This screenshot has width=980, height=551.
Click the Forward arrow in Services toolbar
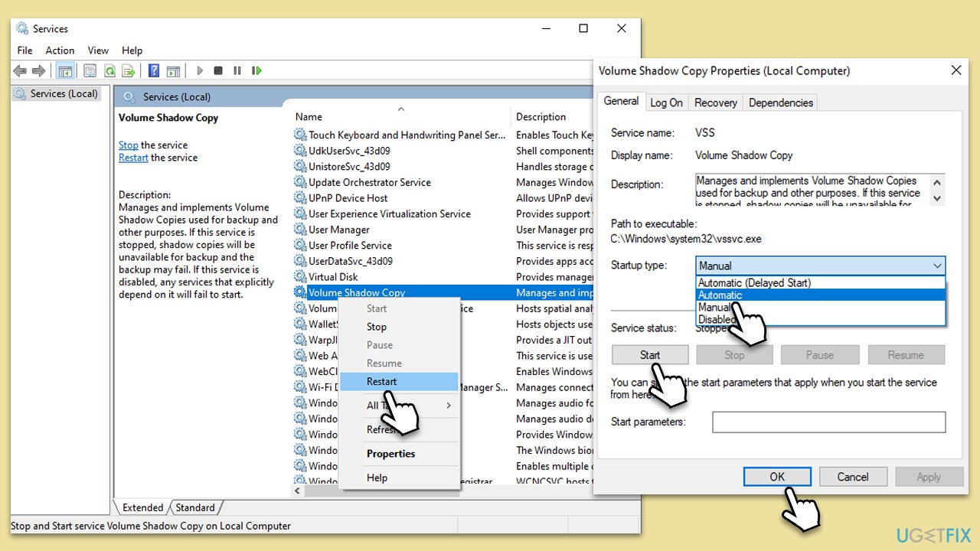pyautogui.click(x=38, y=70)
